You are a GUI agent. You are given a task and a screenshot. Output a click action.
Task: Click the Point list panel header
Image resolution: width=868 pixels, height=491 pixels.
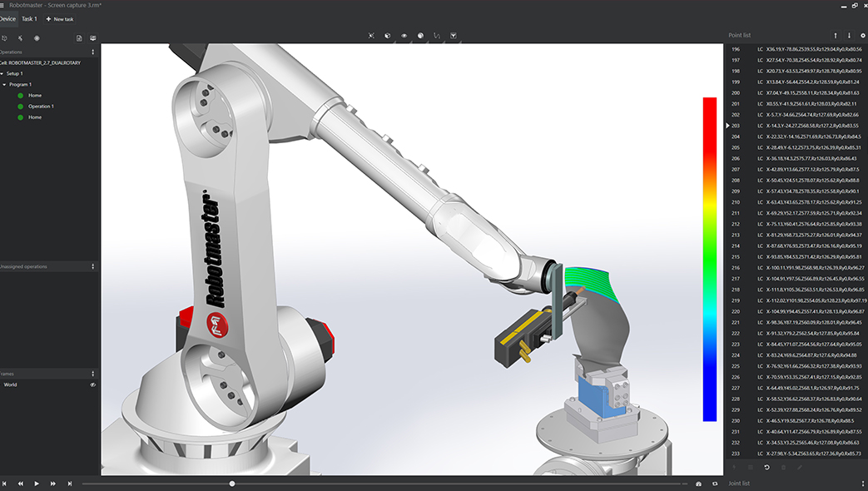coord(740,36)
